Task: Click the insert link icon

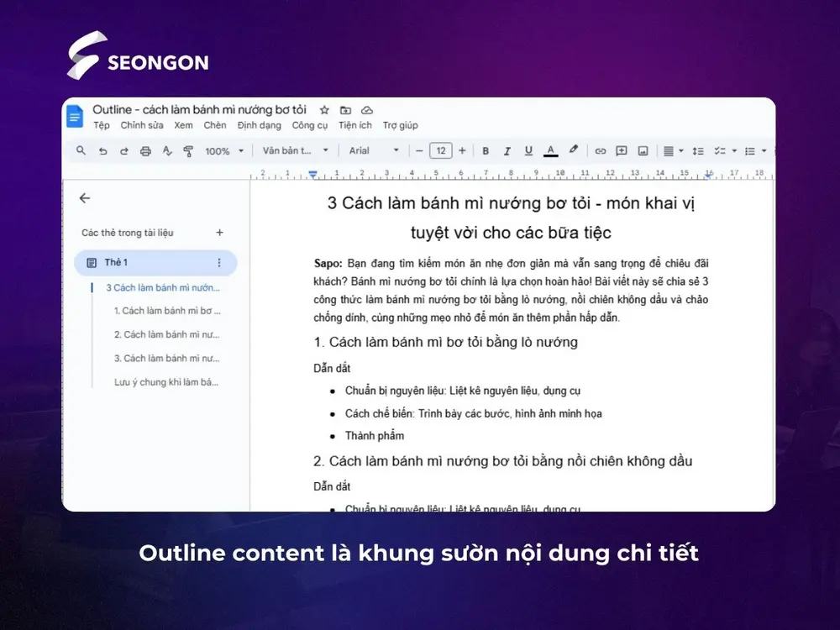Action: click(x=600, y=151)
